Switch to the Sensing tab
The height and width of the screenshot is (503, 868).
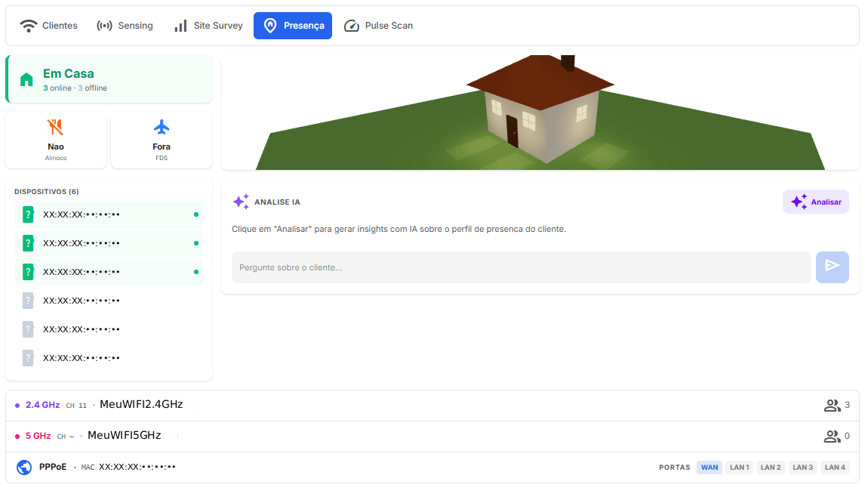(x=125, y=26)
